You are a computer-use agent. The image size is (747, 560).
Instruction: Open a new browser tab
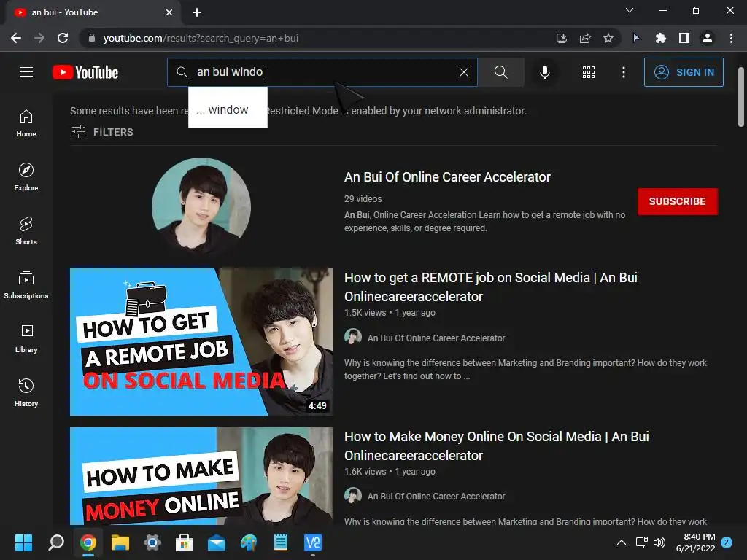click(197, 12)
